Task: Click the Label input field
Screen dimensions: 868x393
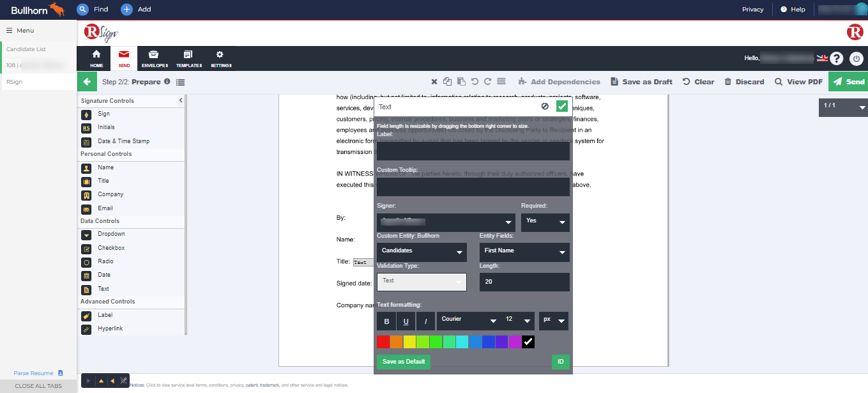Action: pos(473,151)
